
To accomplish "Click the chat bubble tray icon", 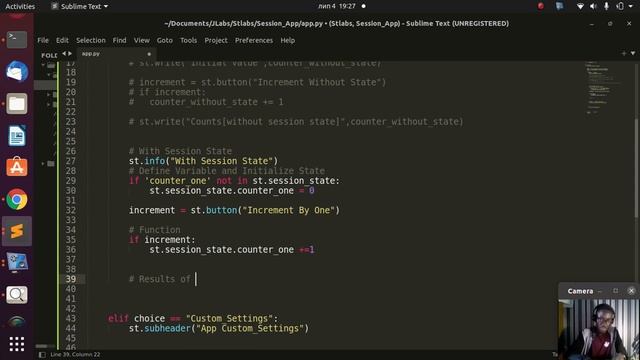I will click(x=559, y=6).
